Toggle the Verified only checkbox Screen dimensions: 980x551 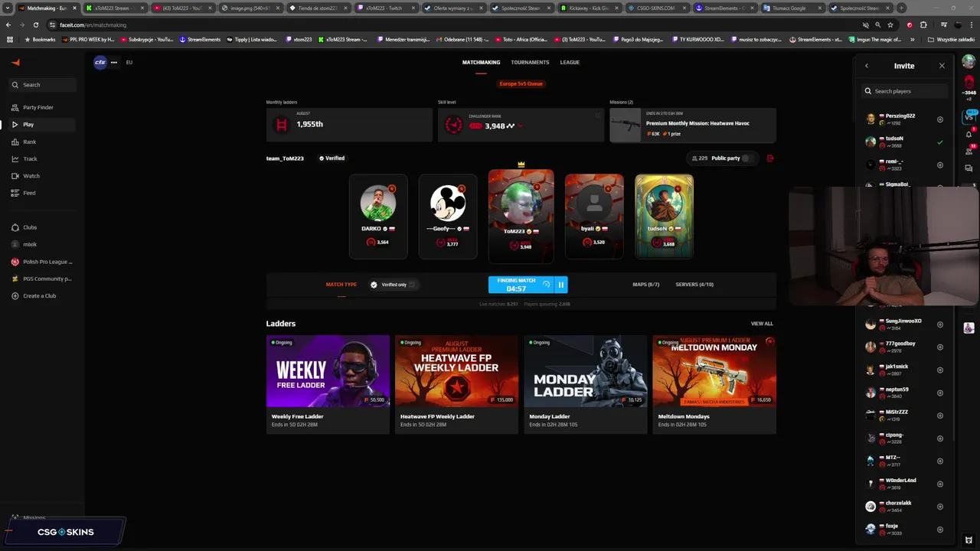[x=412, y=285]
